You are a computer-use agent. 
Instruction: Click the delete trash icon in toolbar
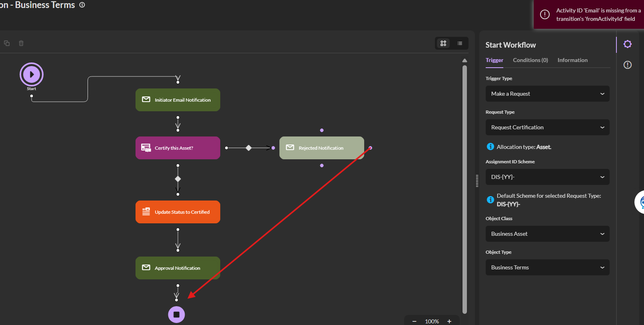click(21, 43)
